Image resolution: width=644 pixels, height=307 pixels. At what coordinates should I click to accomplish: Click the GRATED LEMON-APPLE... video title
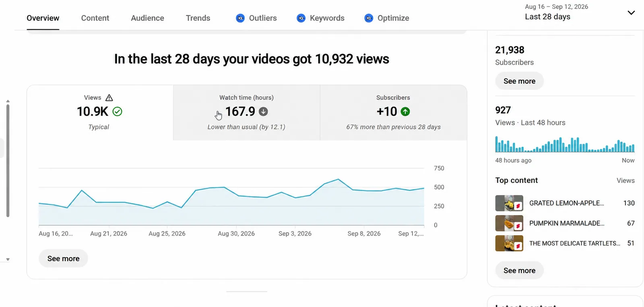567,203
